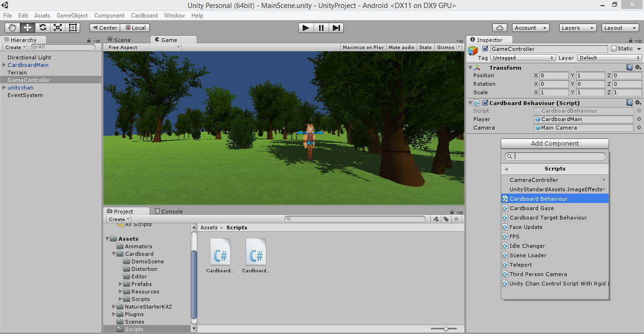Choose Cardboard Gaze script
Viewport: 644px width, 334px height.
tap(555, 208)
